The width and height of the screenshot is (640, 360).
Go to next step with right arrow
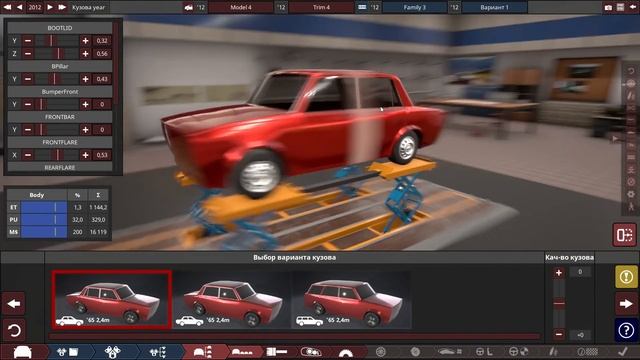[x=626, y=304]
